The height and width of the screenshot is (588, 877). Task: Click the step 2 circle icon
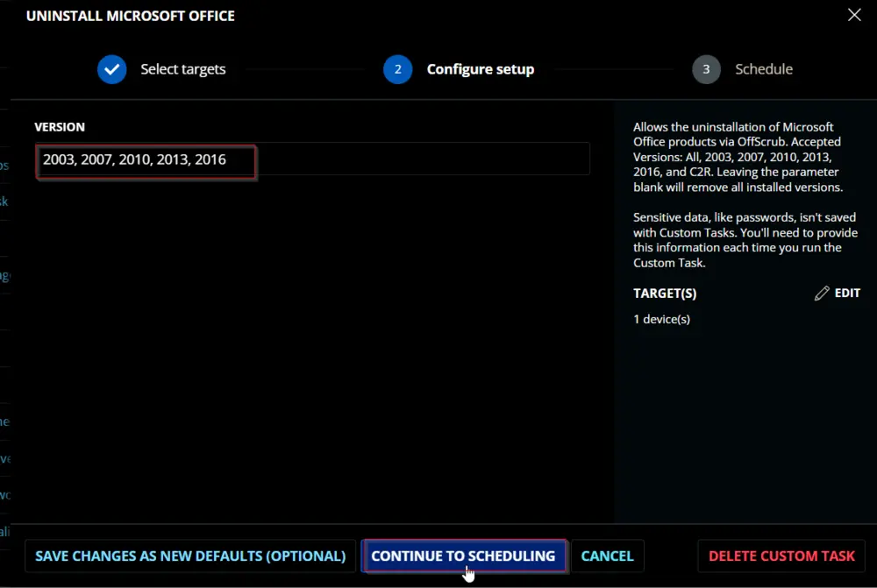point(397,69)
